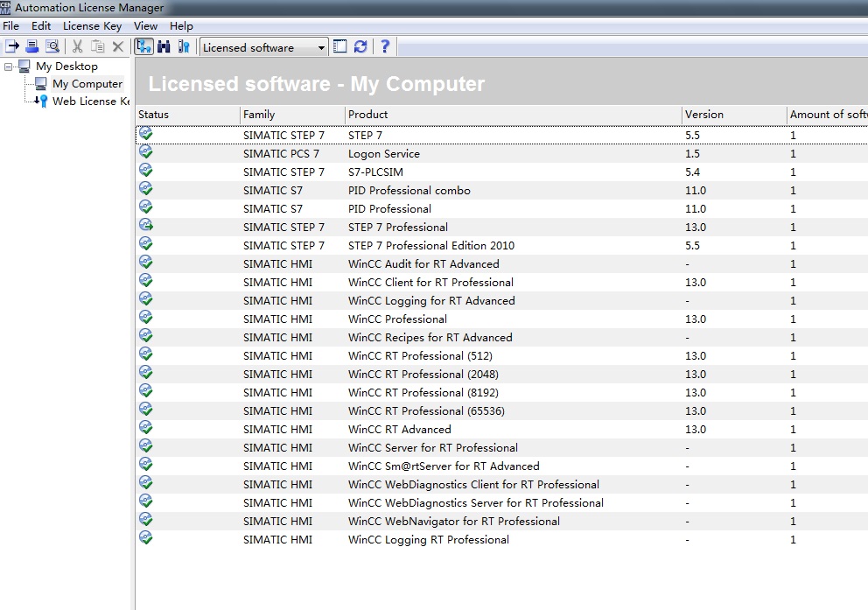This screenshot has width=868, height=610.
Task: Select WinCC Audit for RT Advanced
Action: coord(423,264)
